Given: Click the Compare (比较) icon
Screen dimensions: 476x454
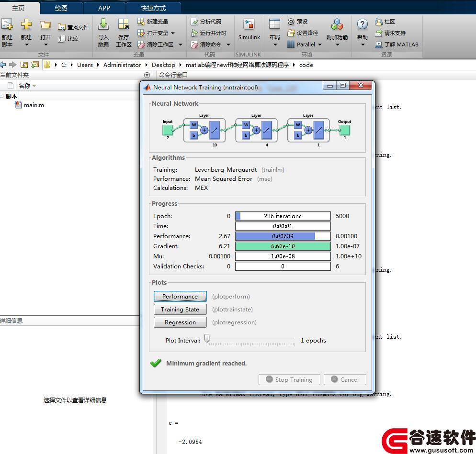Looking at the screenshot, I should (62, 39).
